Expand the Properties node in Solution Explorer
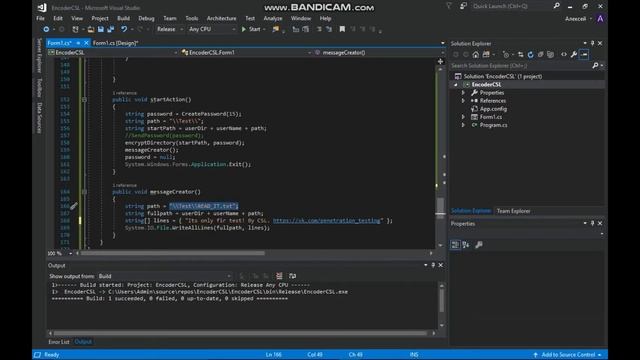The height and width of the screenshot is (360, 640). (x=463, y=93)
